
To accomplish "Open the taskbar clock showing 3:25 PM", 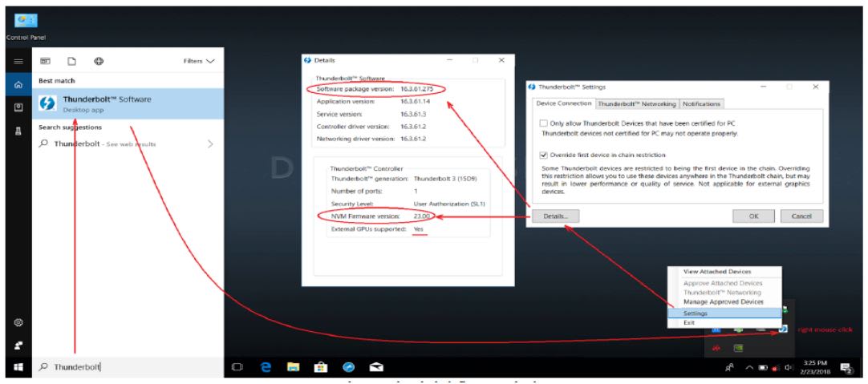I will [815, 367].
